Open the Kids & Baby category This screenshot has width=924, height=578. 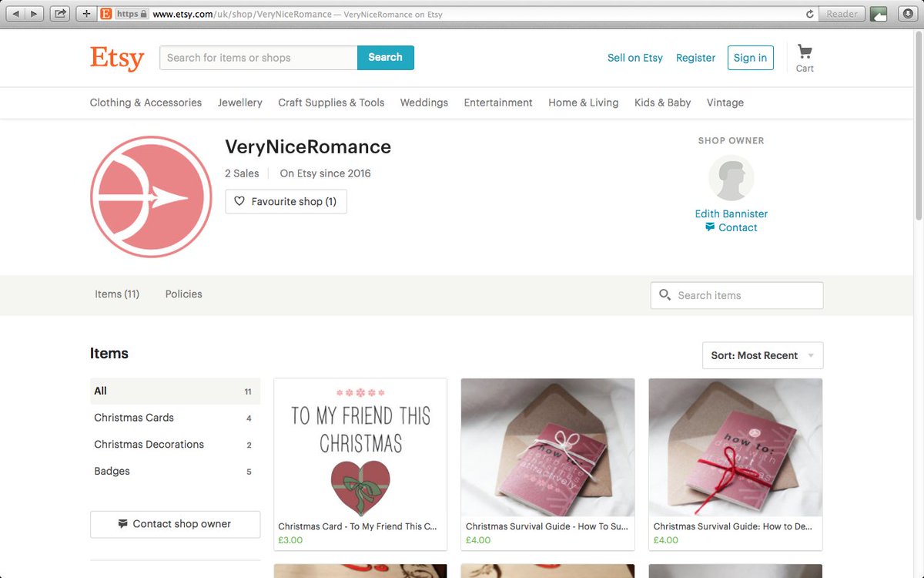(662, 102)
